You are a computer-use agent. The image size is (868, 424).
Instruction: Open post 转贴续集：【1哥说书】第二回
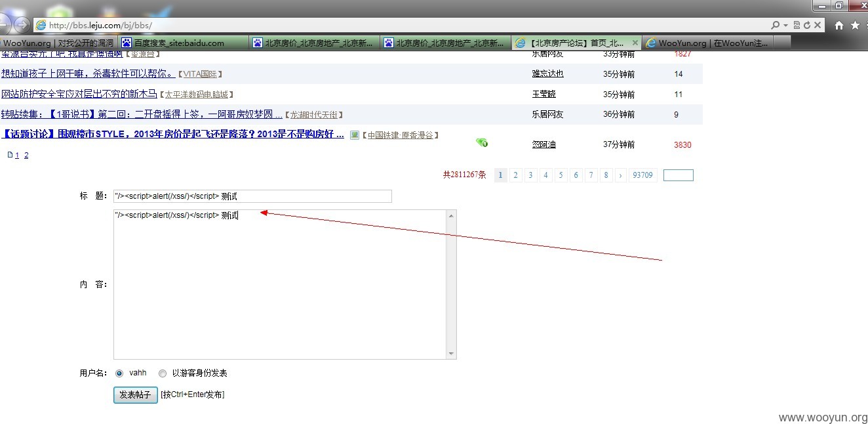tap(142, 114)
